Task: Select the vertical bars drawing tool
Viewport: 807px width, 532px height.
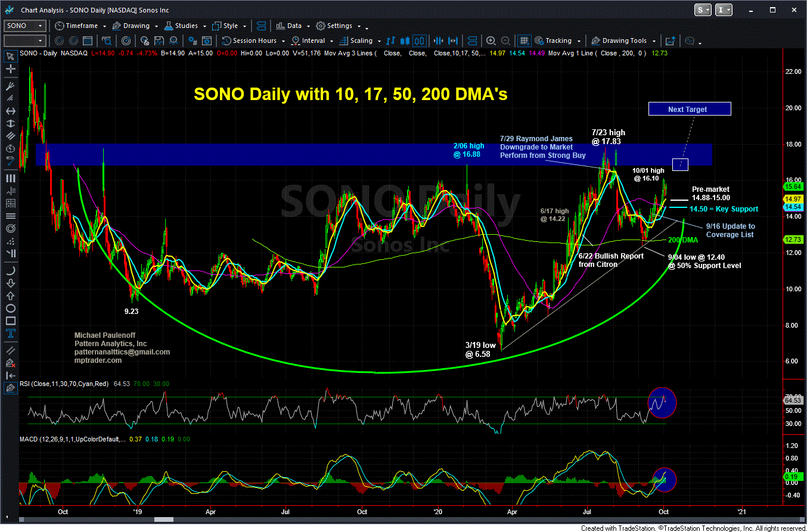Action: (x=10, y=178)
